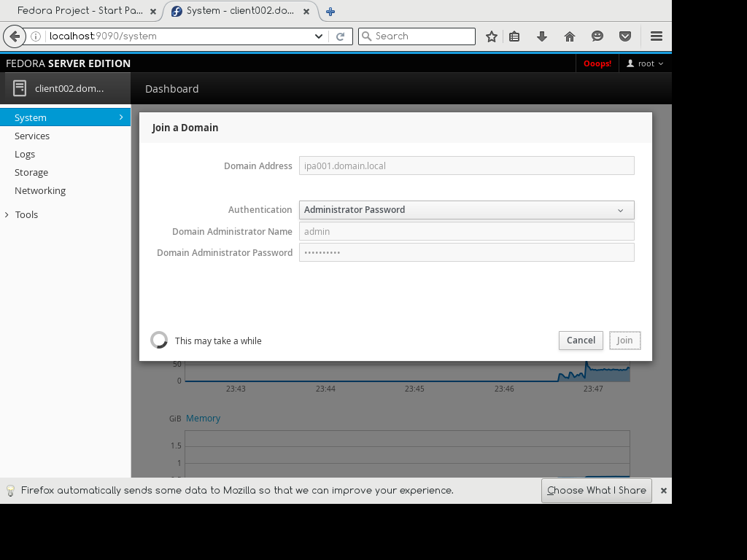Click the red Ooops! error indicator

point(597,63)
